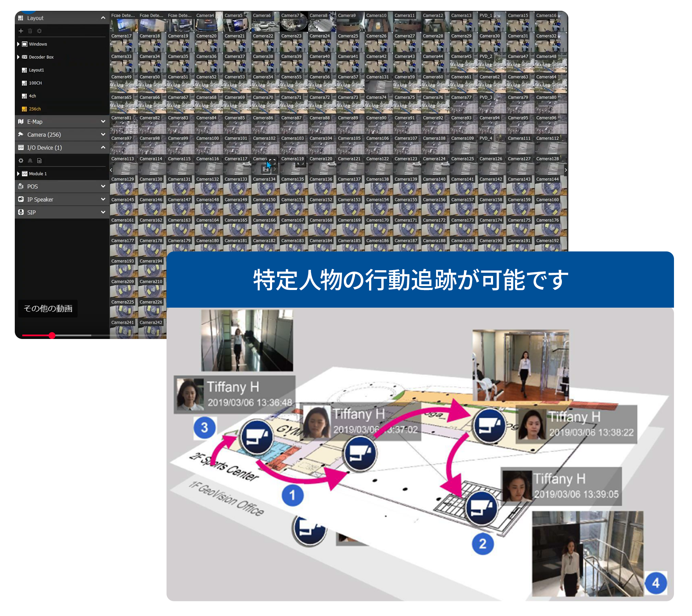Click the その他の動画 button
The height and width of the screenshot is (616, 692).
[48, 308]
